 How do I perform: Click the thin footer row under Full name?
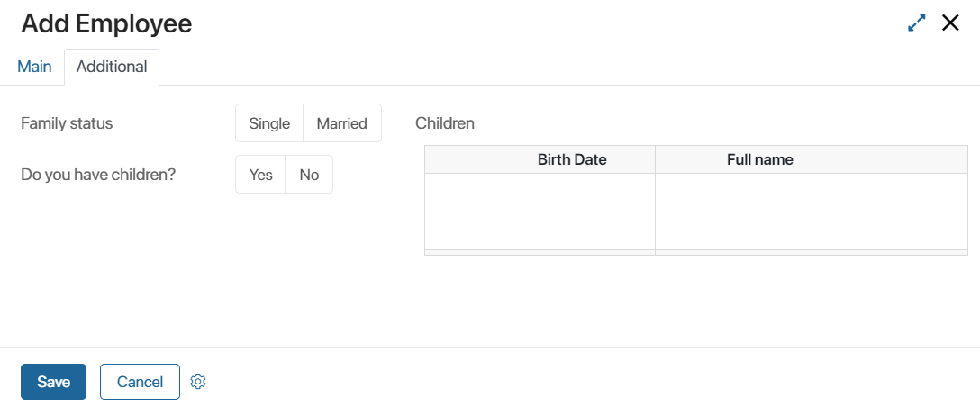pyautogui.click(x=812, y=252)
